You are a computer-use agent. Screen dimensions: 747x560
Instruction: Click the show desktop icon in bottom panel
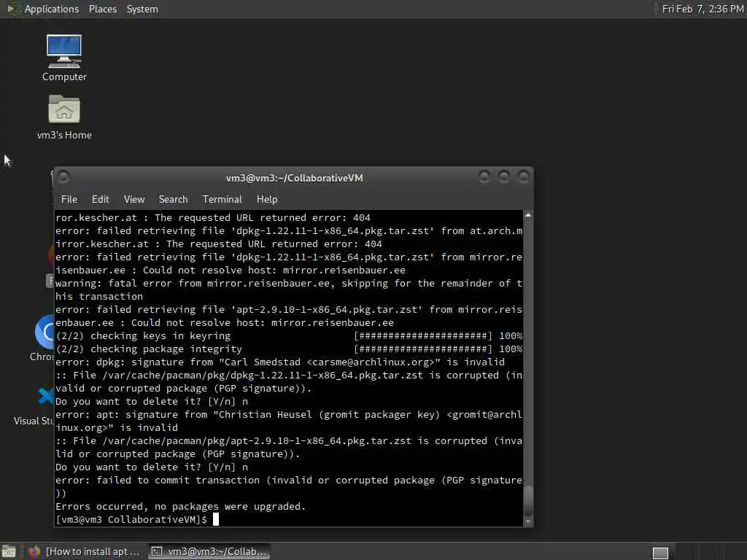9,552
